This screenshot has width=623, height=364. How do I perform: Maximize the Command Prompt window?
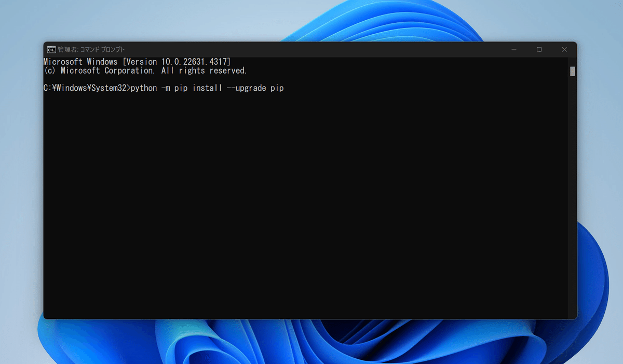point(539,49)
